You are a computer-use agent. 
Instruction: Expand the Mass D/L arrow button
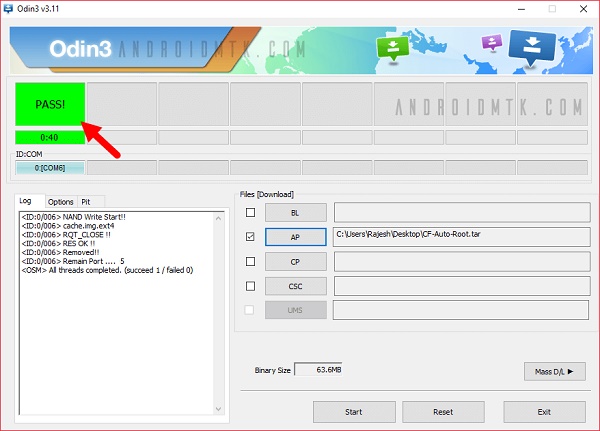tap(554, 371)
